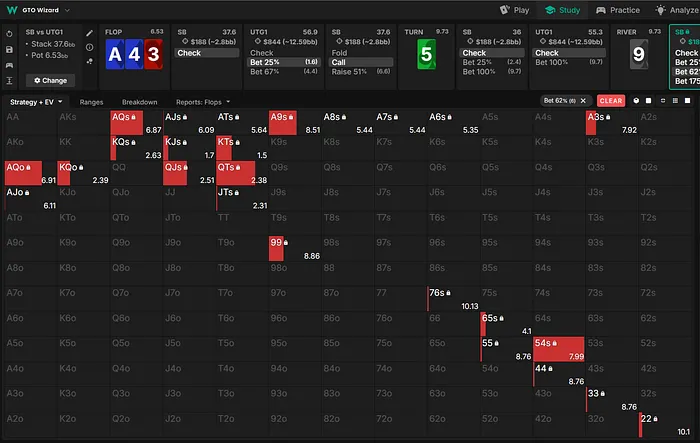Switch to the Analyze mode

[677, 10]
